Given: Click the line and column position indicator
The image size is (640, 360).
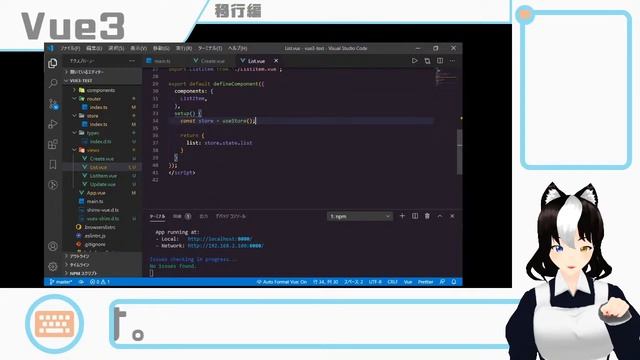Looking at the screenshot, I should click(325, 282).
